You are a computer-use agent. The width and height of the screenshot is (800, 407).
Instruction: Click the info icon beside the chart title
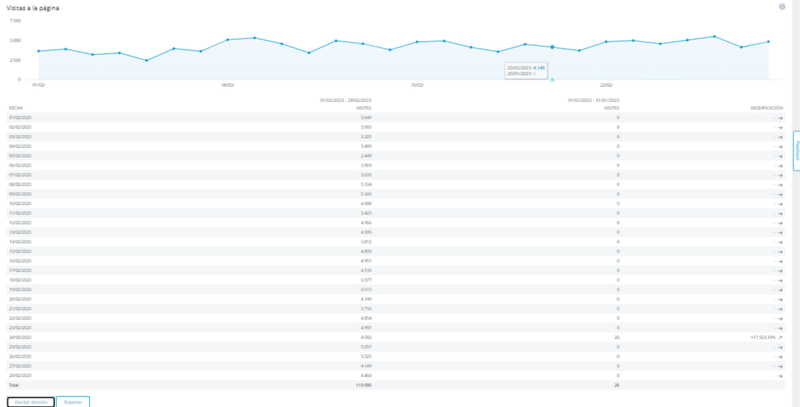click(780, 7)
